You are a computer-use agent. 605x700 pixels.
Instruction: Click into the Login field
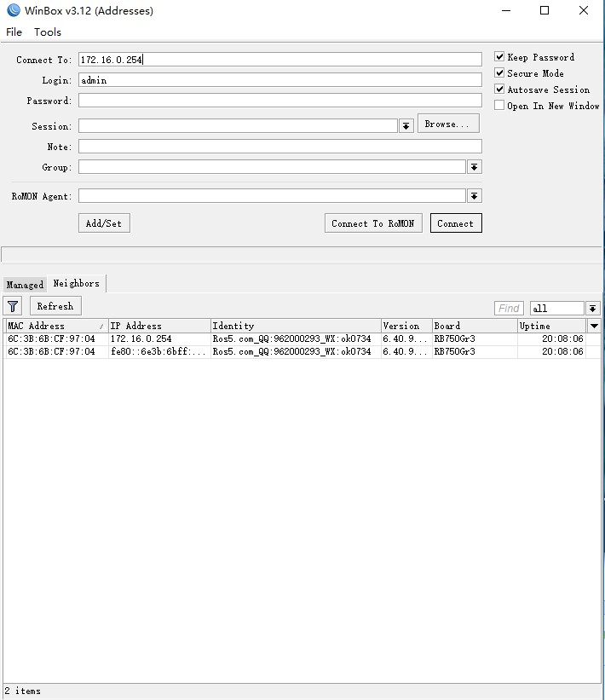click(279, 80)
